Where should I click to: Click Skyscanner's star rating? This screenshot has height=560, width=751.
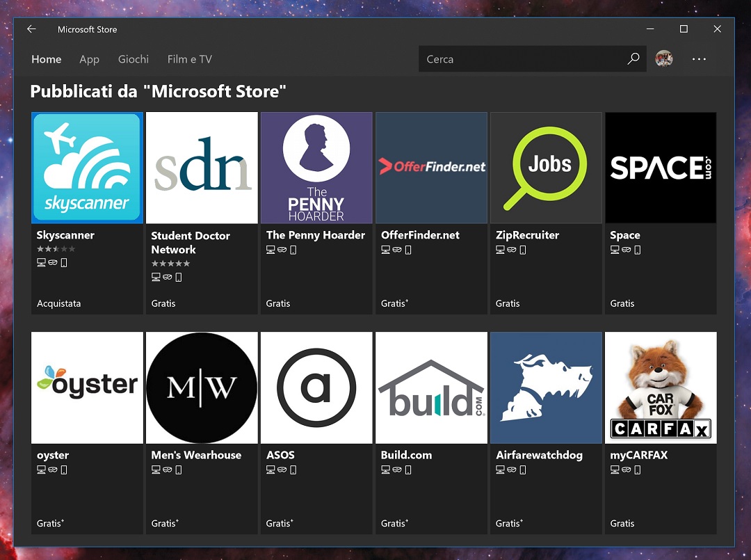tap(56, 248)
